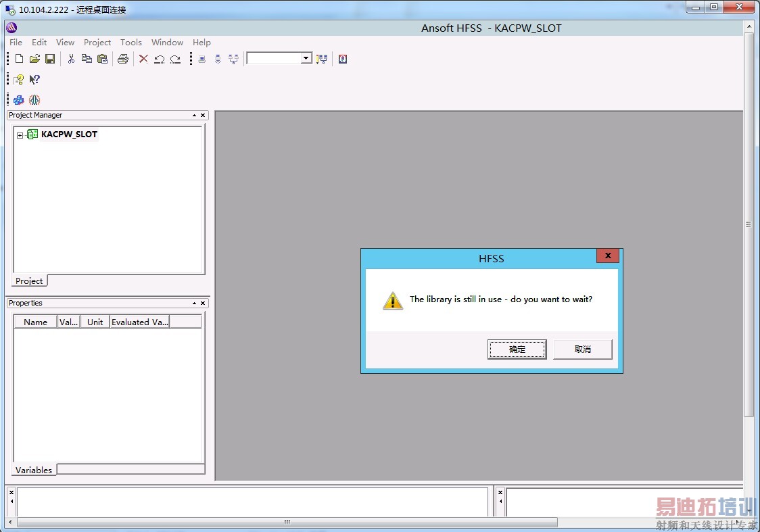Open the View menu

click(65, 42)
